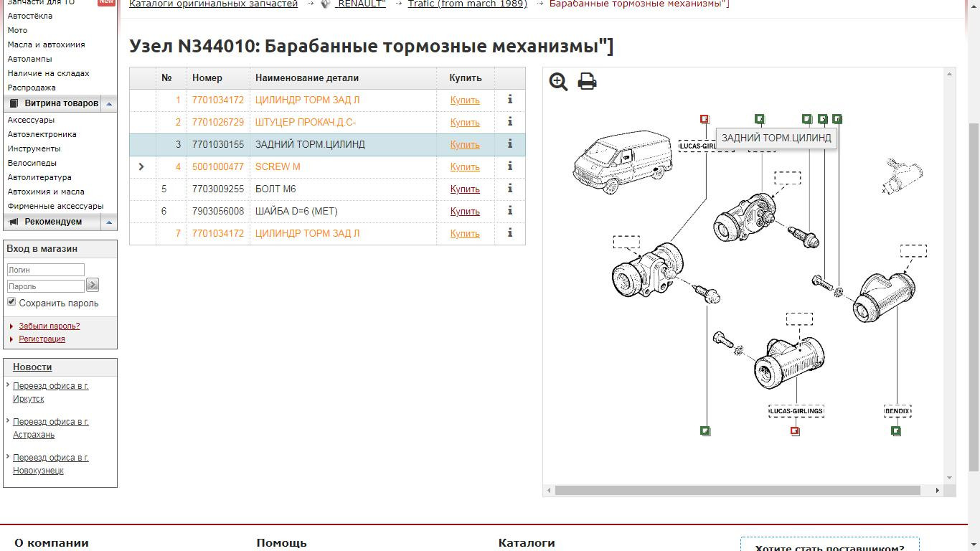Open news link Переезд офиса в г. Иркутск

(x=50, y=392)
